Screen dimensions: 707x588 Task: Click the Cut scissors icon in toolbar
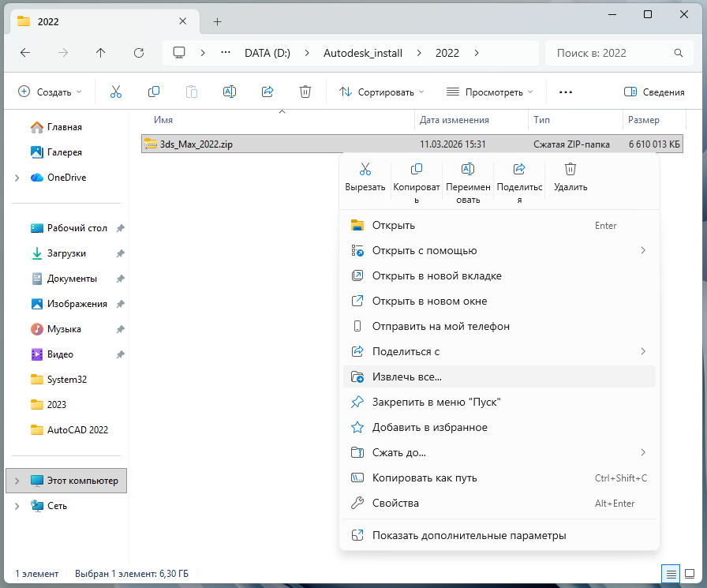click(x=116, y=92)
